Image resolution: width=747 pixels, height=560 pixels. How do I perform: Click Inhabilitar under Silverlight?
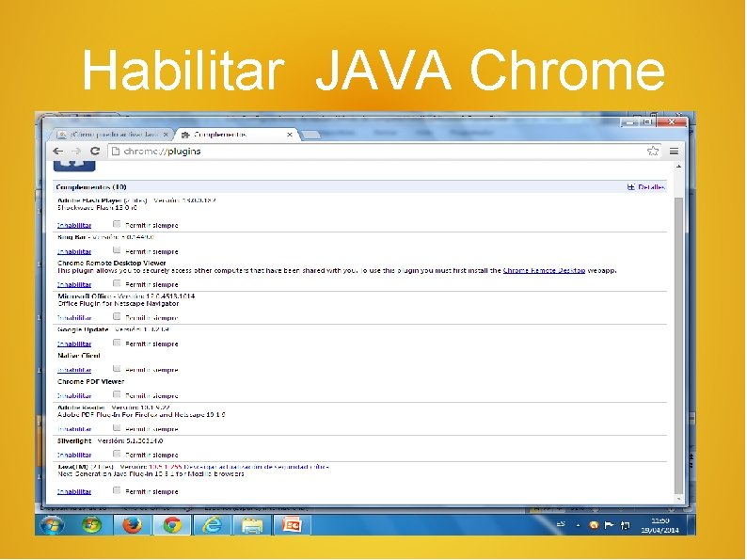(x=74, y=456)
